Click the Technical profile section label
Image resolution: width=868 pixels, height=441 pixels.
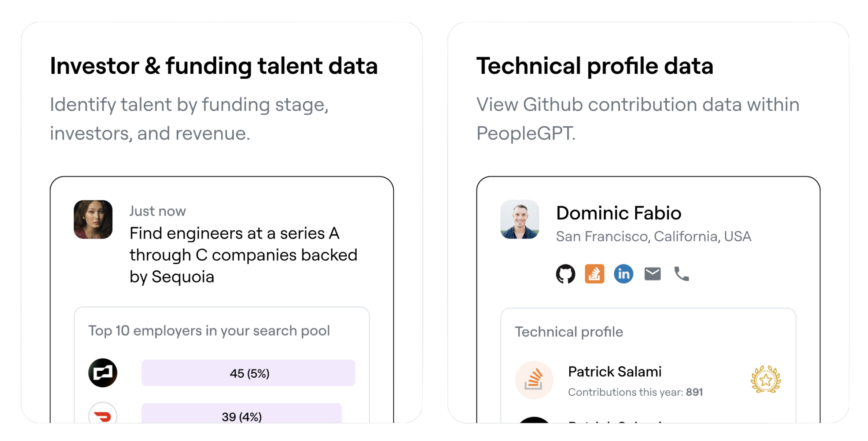569,332
